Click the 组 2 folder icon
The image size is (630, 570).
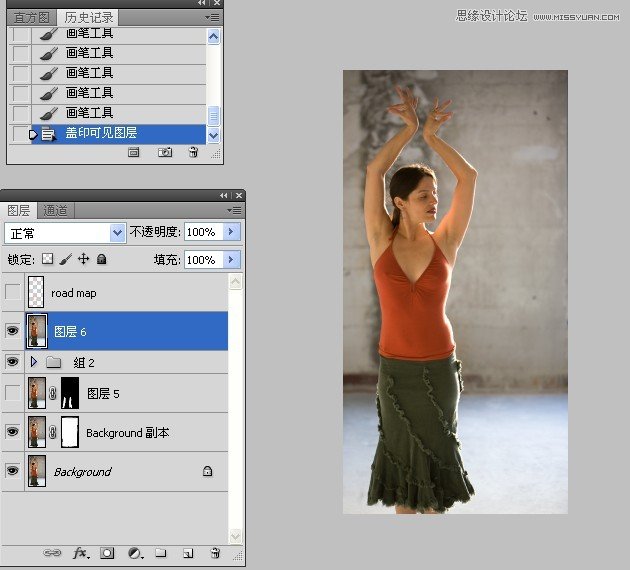coord(53,362)
